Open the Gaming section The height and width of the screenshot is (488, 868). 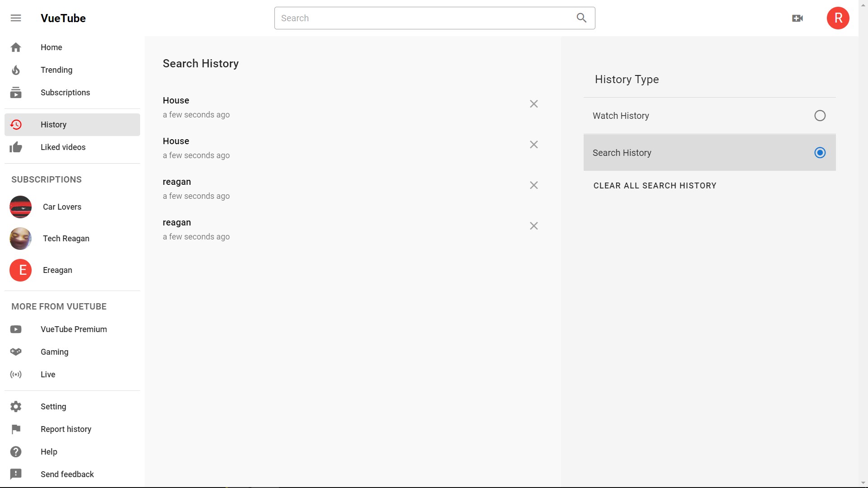click(x=54, y=352)
